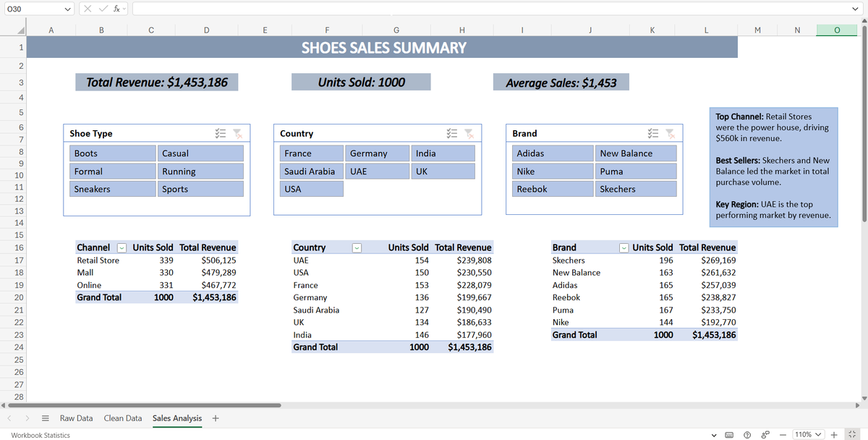Click the keyboard shortcuts icon in status bar
Image resolution: width=868 pixels, height=440 pixels.
[x=729, y=435]
